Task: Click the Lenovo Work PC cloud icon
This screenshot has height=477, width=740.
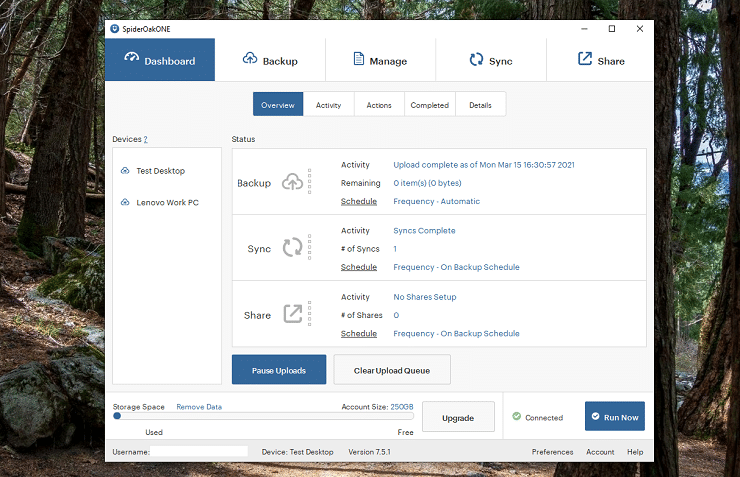Action: pyautogui.click(x=125, y=202)
